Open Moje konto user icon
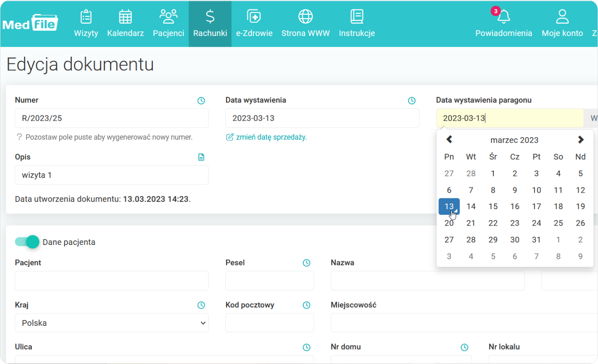The width and height of the screenshot is (598, 364). [x=562, y=17]
